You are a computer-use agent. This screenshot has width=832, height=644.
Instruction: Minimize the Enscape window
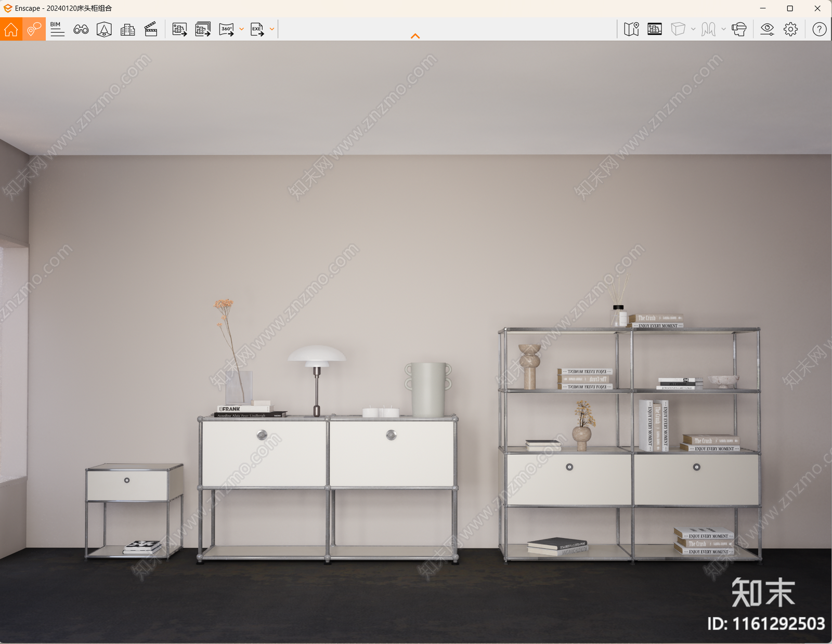click(762, 8)
